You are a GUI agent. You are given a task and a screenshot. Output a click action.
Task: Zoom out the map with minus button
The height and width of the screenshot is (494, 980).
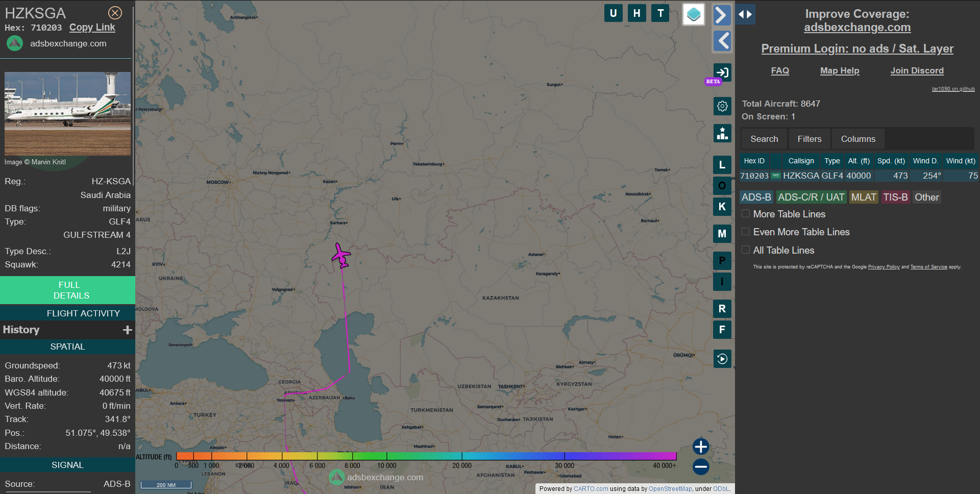701,466
